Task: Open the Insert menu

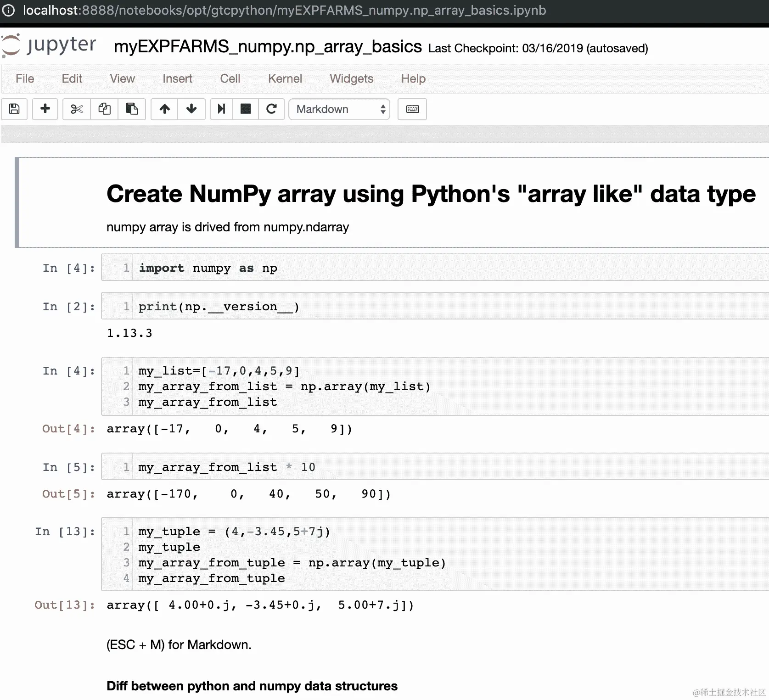Action: 177,78
